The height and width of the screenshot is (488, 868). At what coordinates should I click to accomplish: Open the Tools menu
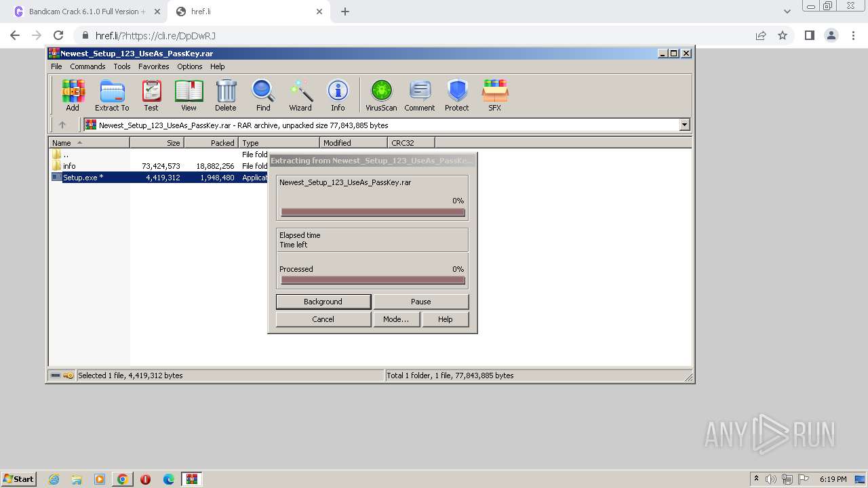click(122, 66)
